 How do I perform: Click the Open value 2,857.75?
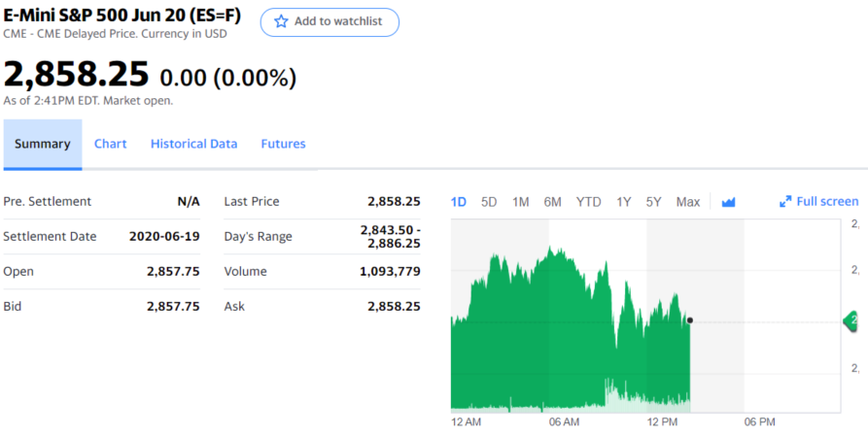(173, 271)
